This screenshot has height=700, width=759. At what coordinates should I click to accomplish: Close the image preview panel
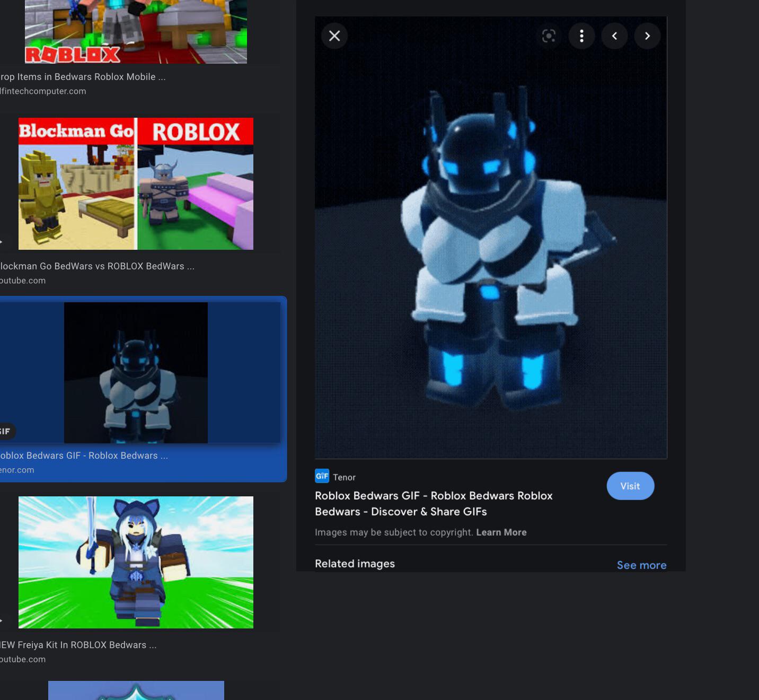click(334, 36)
